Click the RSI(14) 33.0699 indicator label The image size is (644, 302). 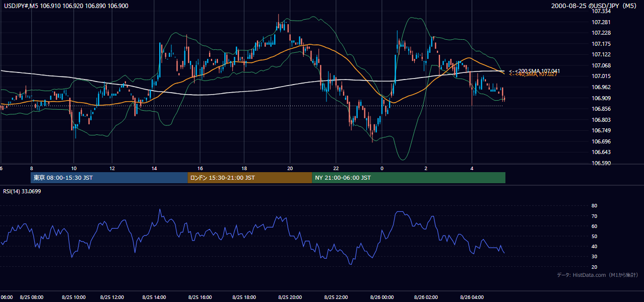(22, 191)
